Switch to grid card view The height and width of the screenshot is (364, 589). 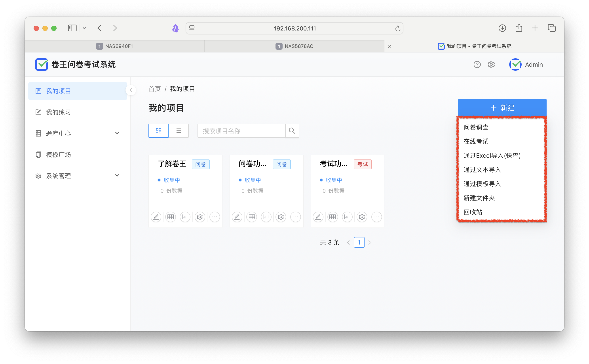tap(158, 131)
